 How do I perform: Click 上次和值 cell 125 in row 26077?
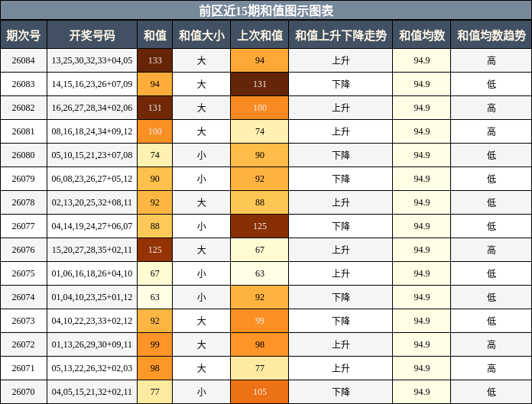click(x=260, y=226)
